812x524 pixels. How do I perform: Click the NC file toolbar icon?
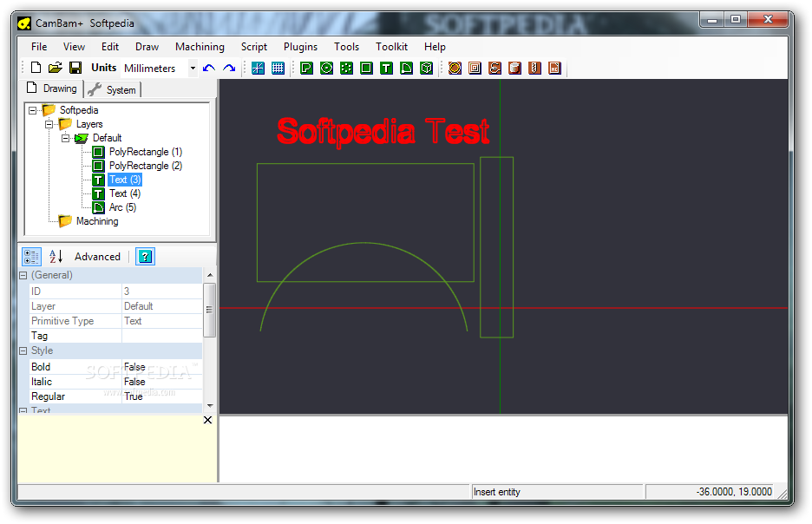pyautogui.click(x=554, y=68)
